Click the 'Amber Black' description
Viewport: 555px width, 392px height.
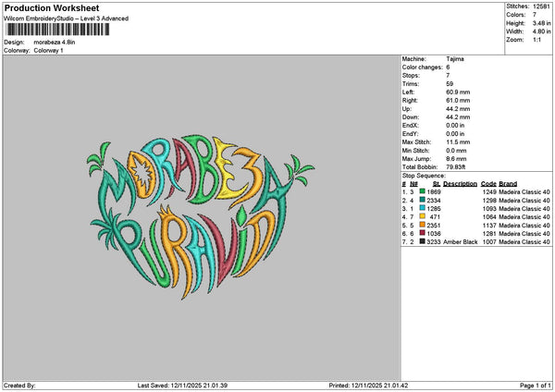click(460, 241)
